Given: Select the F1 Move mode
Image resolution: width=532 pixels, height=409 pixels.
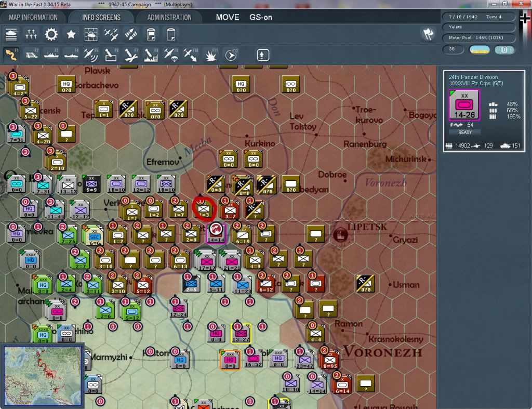Looking at the screenshot, I should pyautogui.click(x=11, y=55).
